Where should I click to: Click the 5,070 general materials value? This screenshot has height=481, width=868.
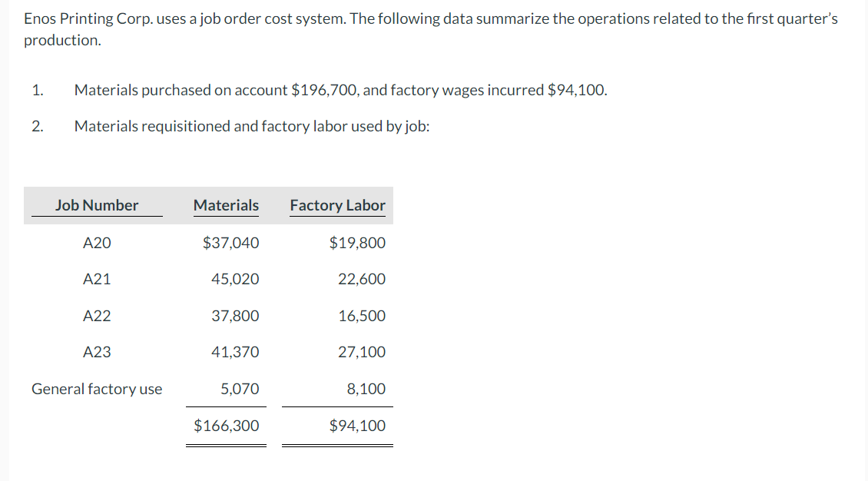(240, 389)
